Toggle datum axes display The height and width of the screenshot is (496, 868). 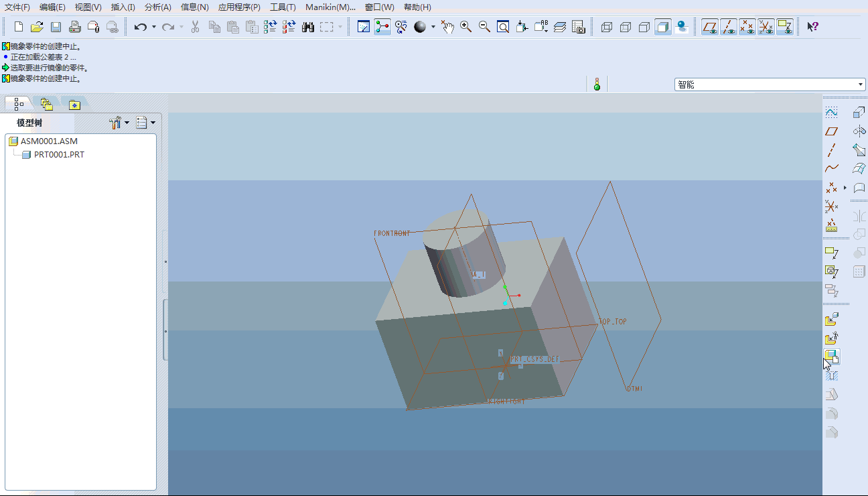pyautogui.click(x=729, y=27)
